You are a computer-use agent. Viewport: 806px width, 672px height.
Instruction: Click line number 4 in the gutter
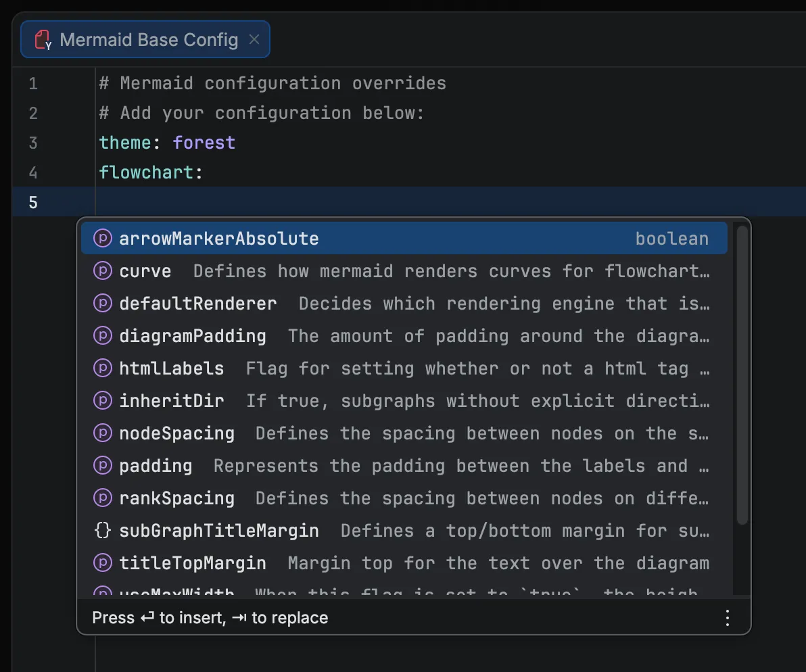32,172
